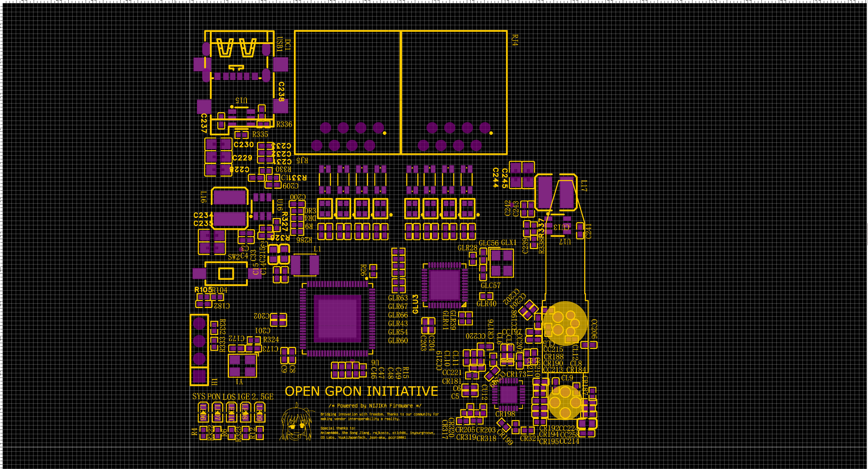Select the R336 resistor label

pos(284,124)
